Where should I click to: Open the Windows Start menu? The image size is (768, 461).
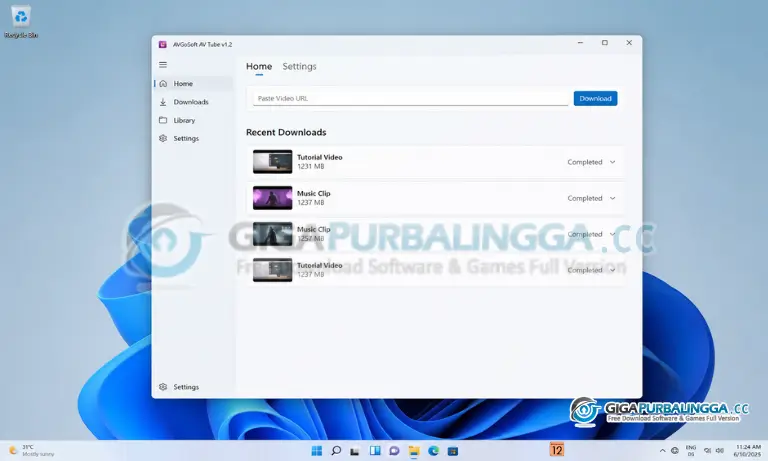point(317,451)
